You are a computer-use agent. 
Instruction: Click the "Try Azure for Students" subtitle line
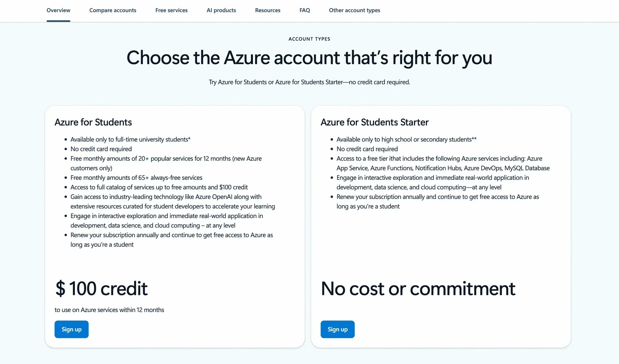(x=309, y=82)
